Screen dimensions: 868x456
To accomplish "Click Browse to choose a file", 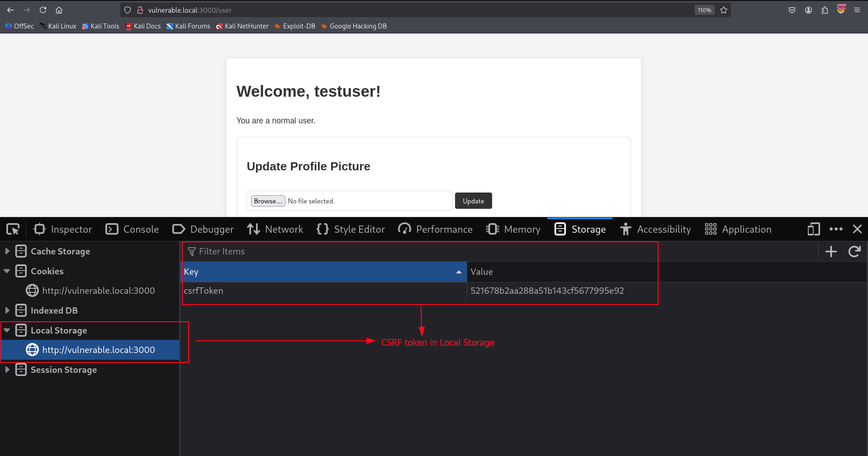I will pyautogui.click(x=268, y=201).
